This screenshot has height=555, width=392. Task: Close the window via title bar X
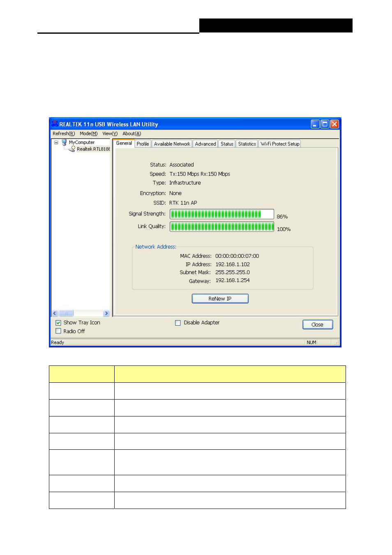pos(334,124)
